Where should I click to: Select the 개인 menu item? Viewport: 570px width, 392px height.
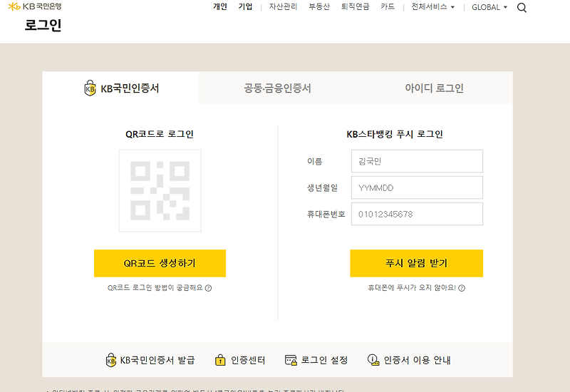220,6
